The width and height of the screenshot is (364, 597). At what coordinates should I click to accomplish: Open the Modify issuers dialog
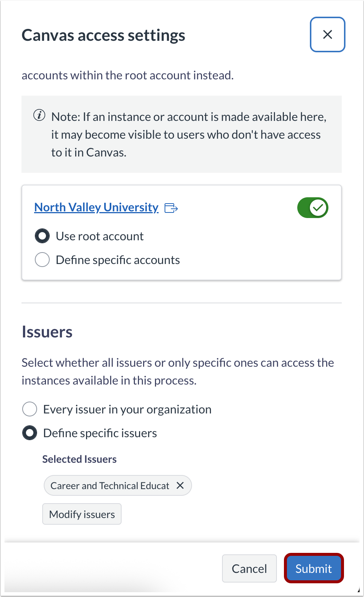pyautogui.click(x=82, y=514)
